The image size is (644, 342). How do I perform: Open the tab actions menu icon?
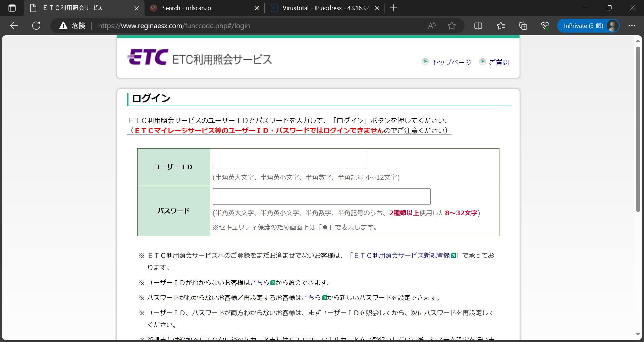pos(12,8)
